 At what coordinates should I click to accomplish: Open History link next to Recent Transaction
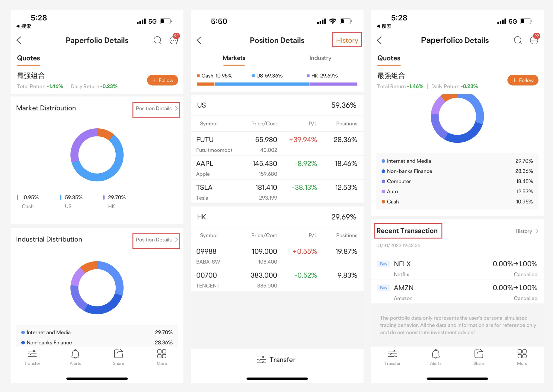point(527,231)
